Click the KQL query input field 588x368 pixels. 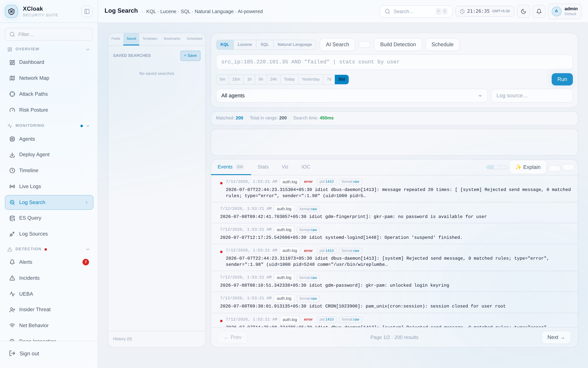pos(394,62)
